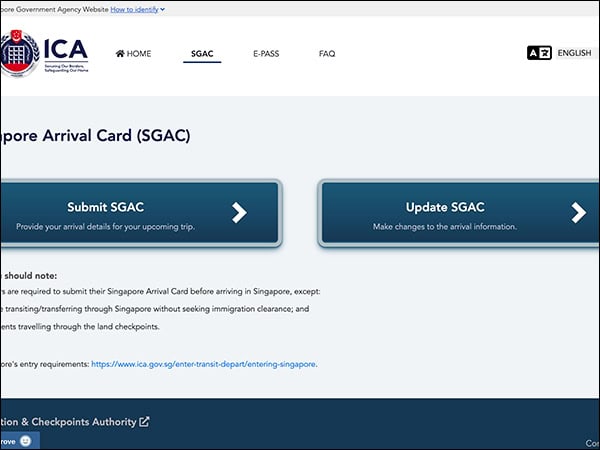Open the ENGLISH language selector
Image resolution: width=600 pixels, height=450 pixels.
[x=574, y=53]
